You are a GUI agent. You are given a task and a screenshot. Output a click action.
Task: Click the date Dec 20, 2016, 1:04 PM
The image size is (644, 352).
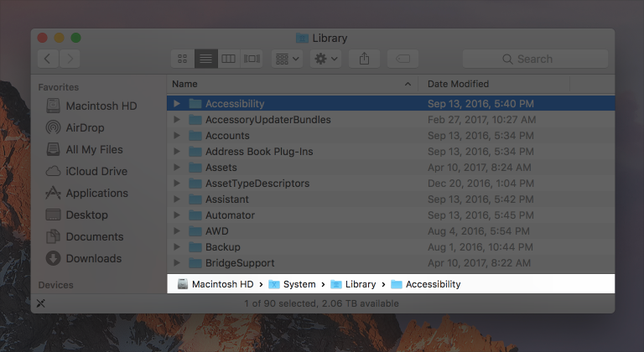click(x=480, y=184)
